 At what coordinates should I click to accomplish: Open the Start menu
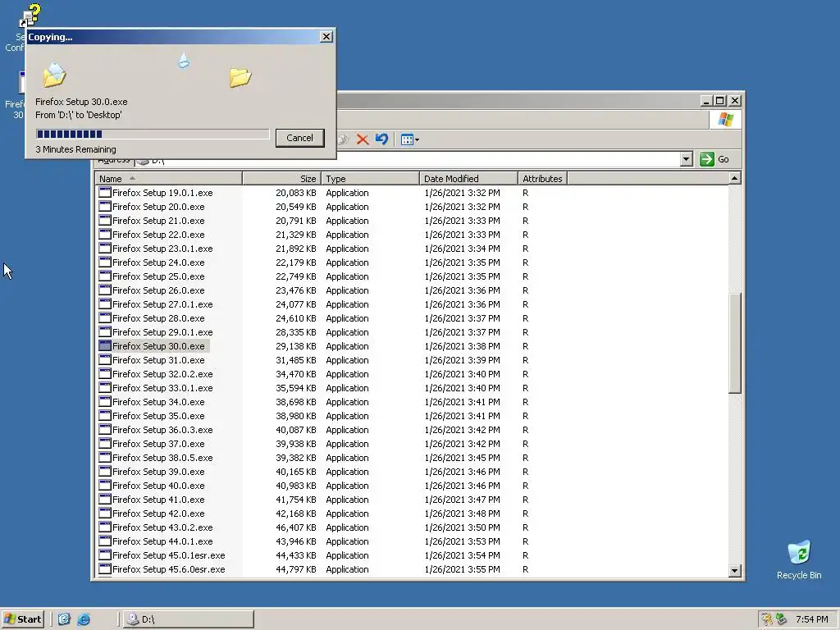(22, 619)
